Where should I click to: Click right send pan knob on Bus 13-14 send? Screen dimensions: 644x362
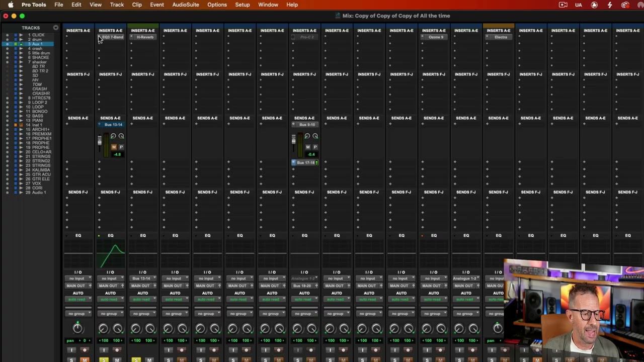click(x=121, y=136)
